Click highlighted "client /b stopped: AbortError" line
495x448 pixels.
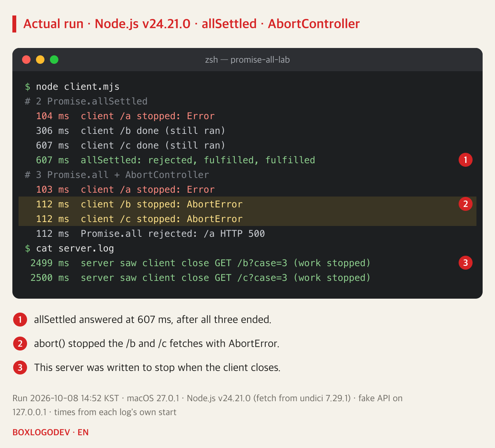pos(247,204)
